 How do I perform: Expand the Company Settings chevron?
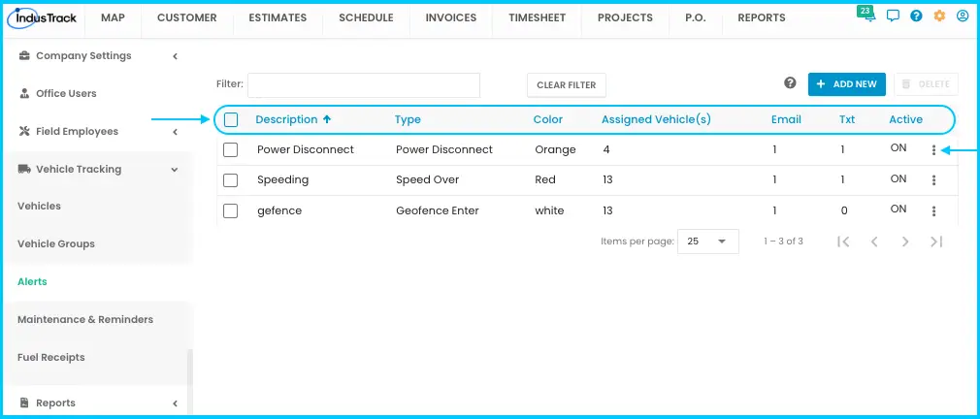(175, 56)
